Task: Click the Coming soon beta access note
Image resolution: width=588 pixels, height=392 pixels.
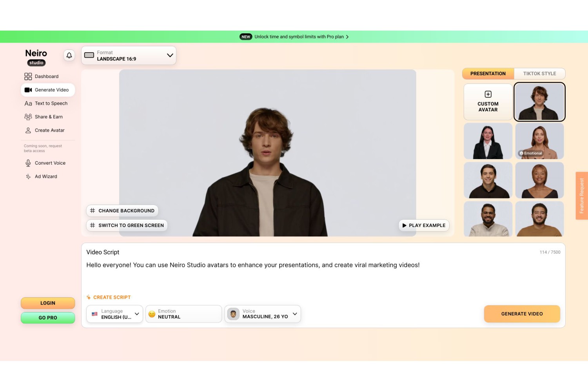Action: (x=43, y=148)
